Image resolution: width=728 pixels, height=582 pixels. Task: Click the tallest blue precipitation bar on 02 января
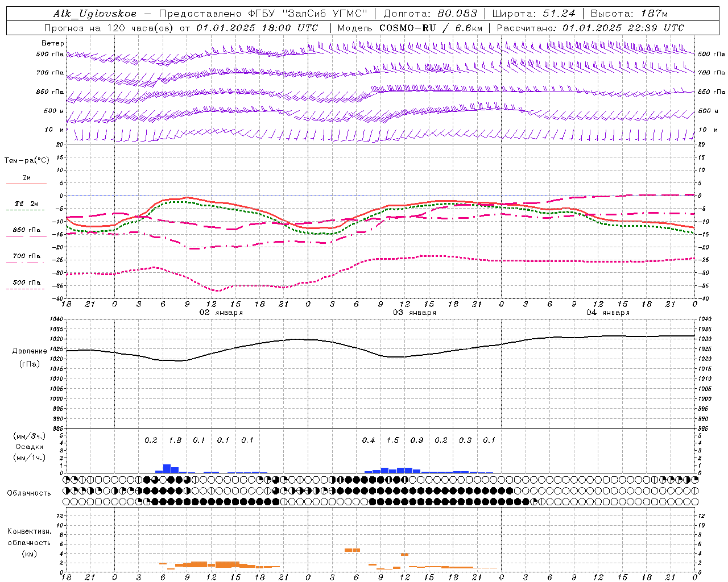click(167, 469)
